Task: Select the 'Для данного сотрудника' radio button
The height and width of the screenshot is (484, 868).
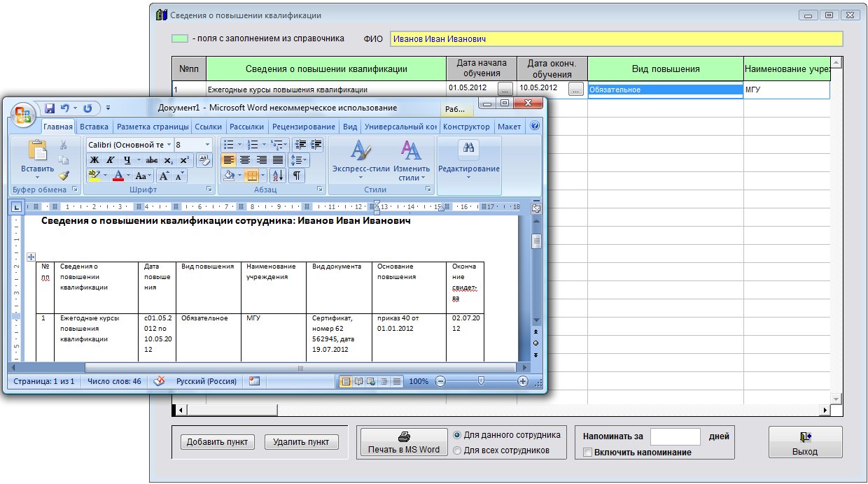Action: click(458, 434)
